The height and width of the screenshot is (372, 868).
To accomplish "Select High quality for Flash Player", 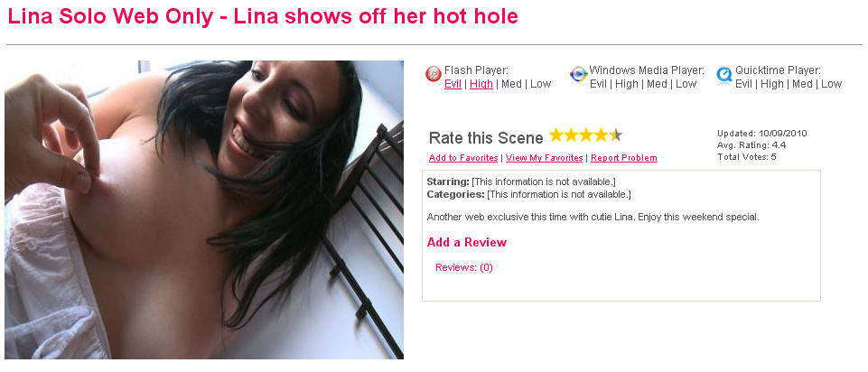I will coord(481,84).
